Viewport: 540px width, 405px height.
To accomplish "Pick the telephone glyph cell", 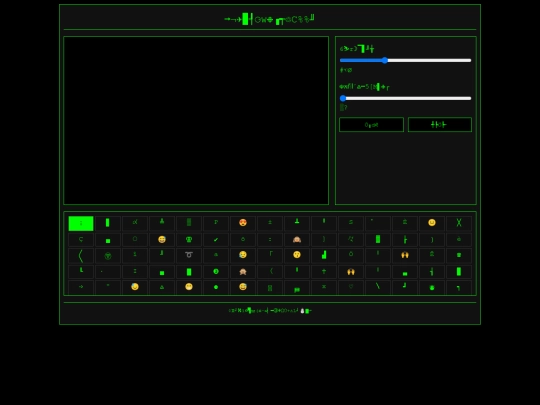I will click(x=189, y=239).
